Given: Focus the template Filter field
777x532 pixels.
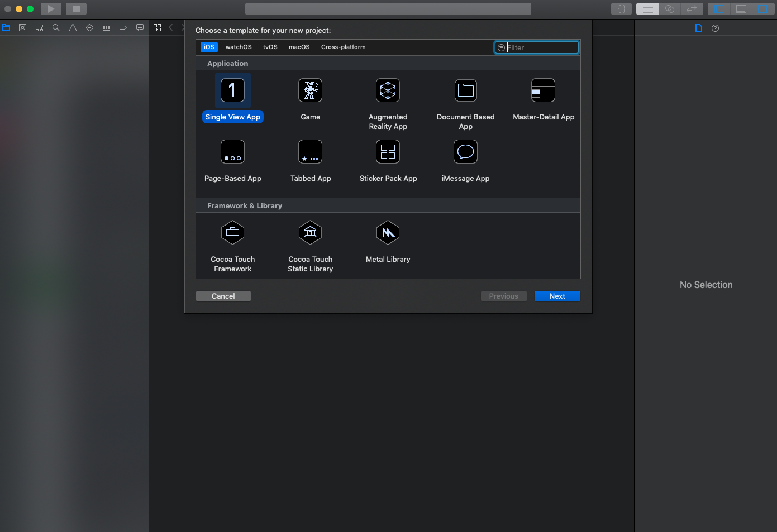Looking at the screenshot, I should (537, 47).
